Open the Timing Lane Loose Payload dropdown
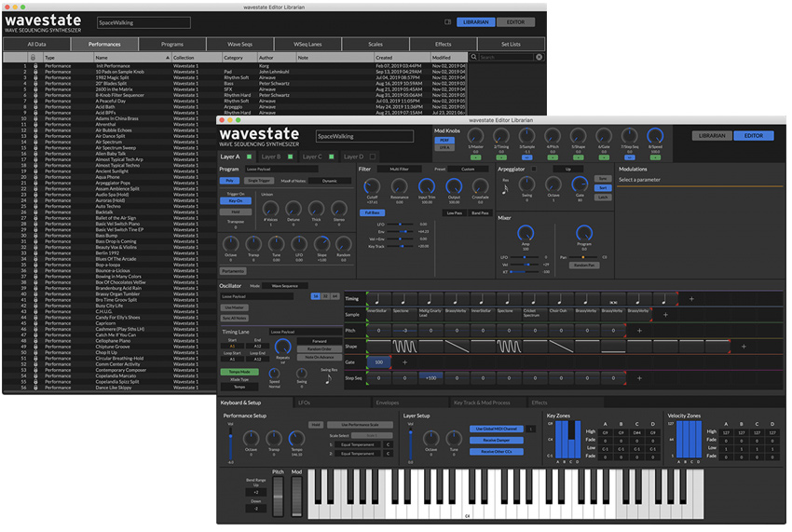The height and width of the screenshot is (532, 792). click(305, 332)
